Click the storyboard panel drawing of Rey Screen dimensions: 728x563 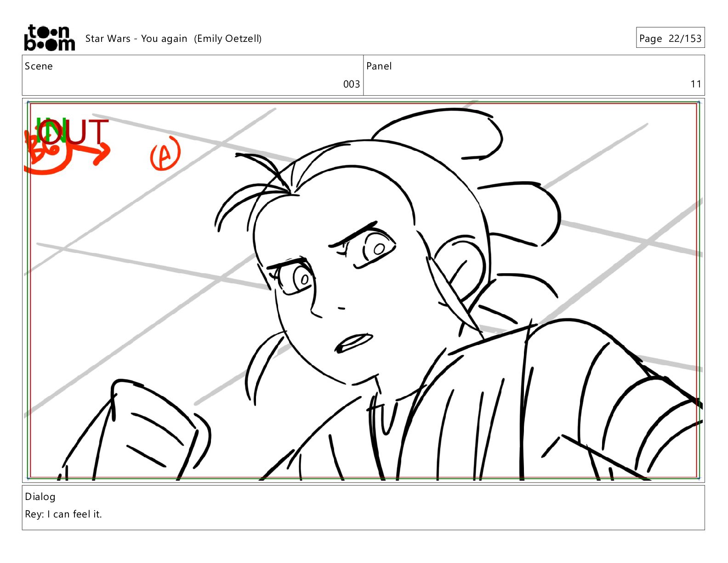[363, 290]
